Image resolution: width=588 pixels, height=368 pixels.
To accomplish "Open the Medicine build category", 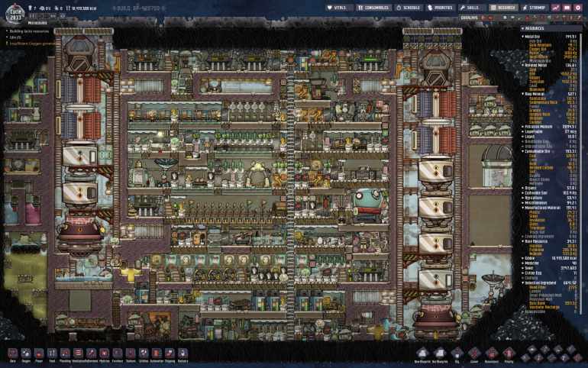I will [105, 354].
